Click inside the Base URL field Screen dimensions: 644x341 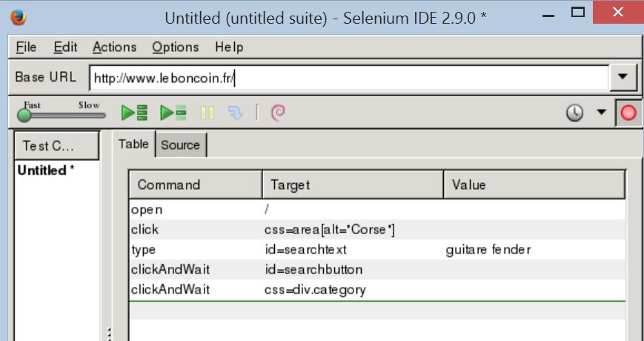[348, 77]
